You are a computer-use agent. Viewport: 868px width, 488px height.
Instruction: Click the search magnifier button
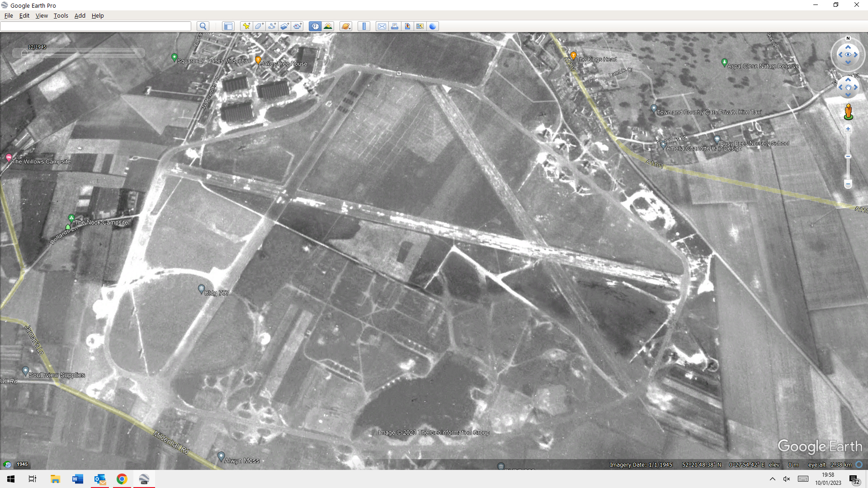[203, 26]
